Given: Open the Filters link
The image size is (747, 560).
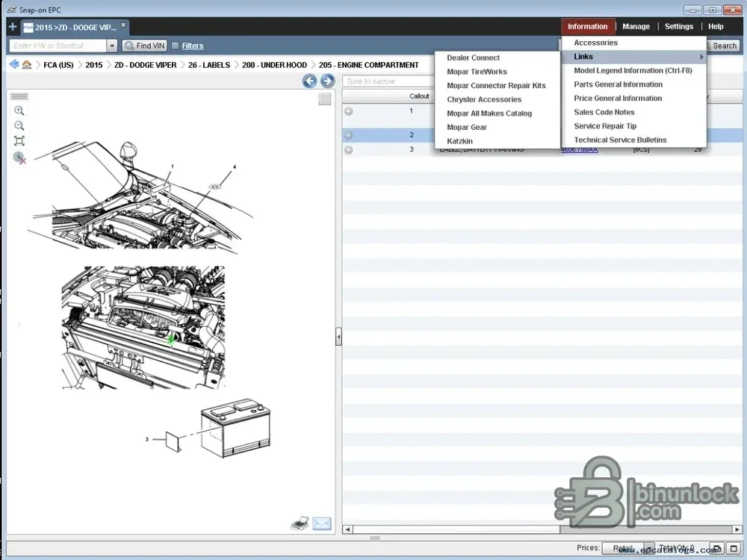Looking at the screenshot, I should tap(193, 46).
